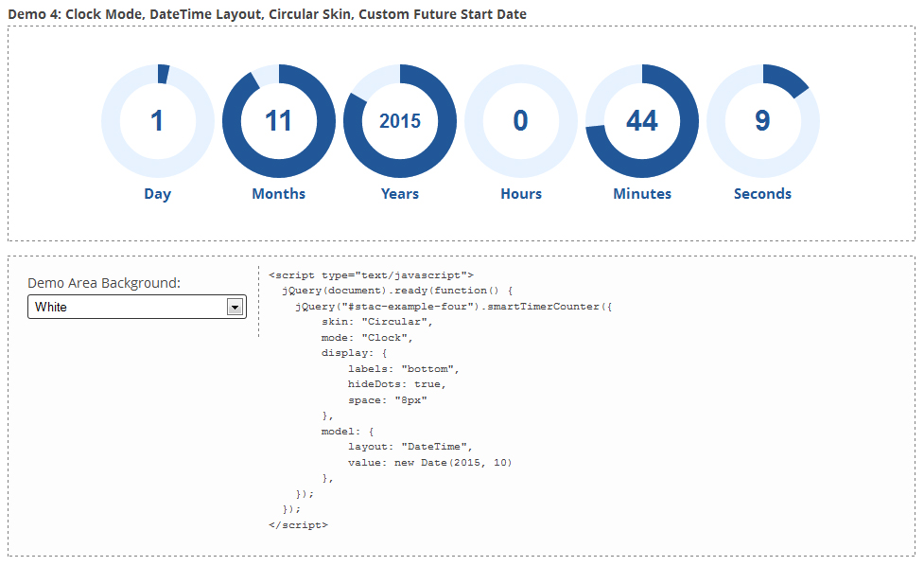The image size is (924, 566).
Task: Click the Demo Area Background label
Action: (104, 283)
